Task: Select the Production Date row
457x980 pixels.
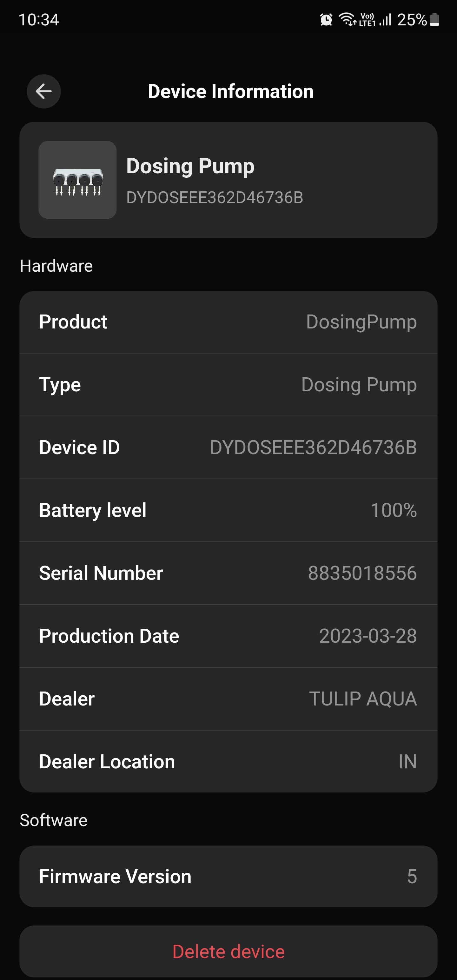Action: (x=228, y=636)
